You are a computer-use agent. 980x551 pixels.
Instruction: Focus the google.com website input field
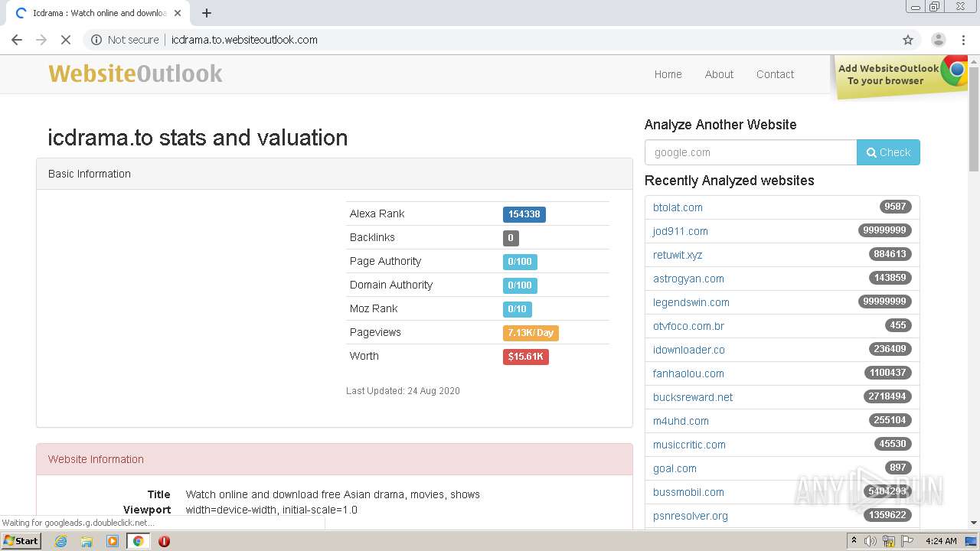[750, 152]
